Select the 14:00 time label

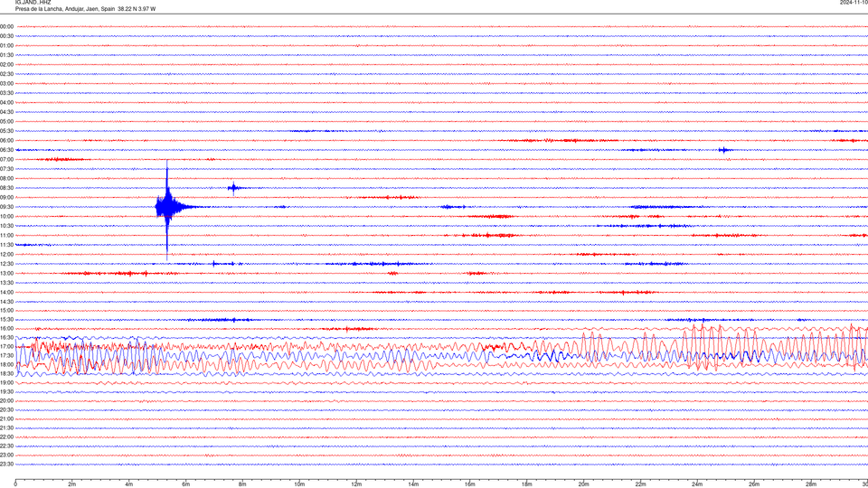tap(6, 292)
